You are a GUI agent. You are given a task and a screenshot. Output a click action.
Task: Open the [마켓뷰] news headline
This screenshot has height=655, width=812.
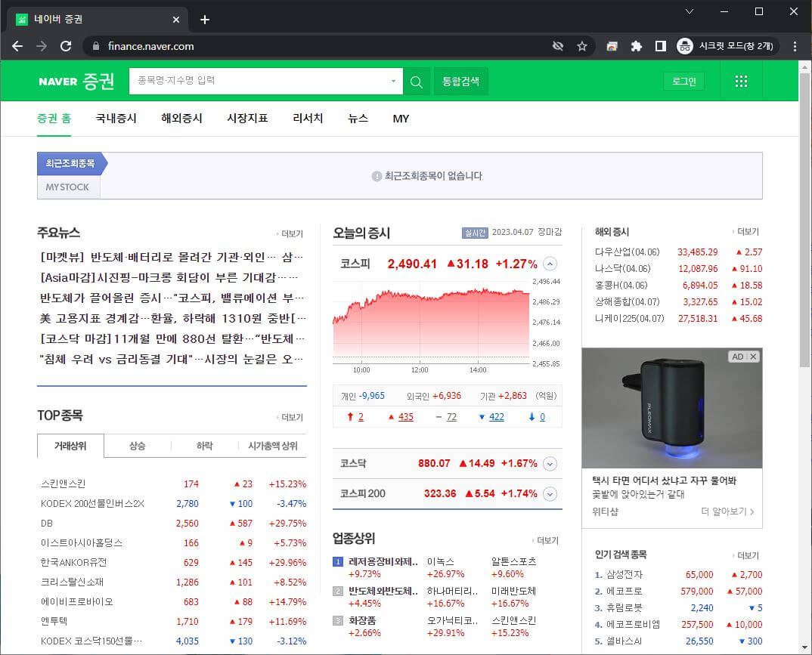(172, 257)
